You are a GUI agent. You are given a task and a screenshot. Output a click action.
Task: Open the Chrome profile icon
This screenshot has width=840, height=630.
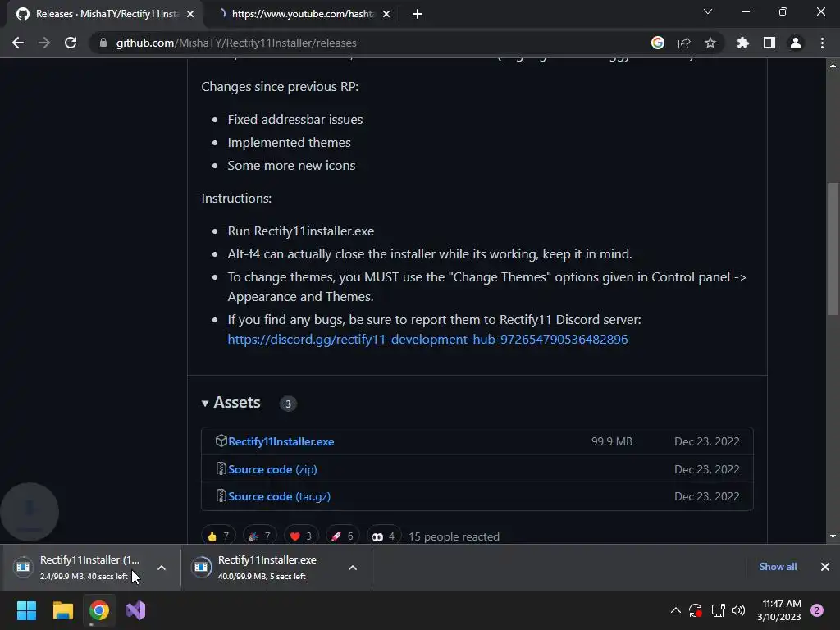(796, 43)
